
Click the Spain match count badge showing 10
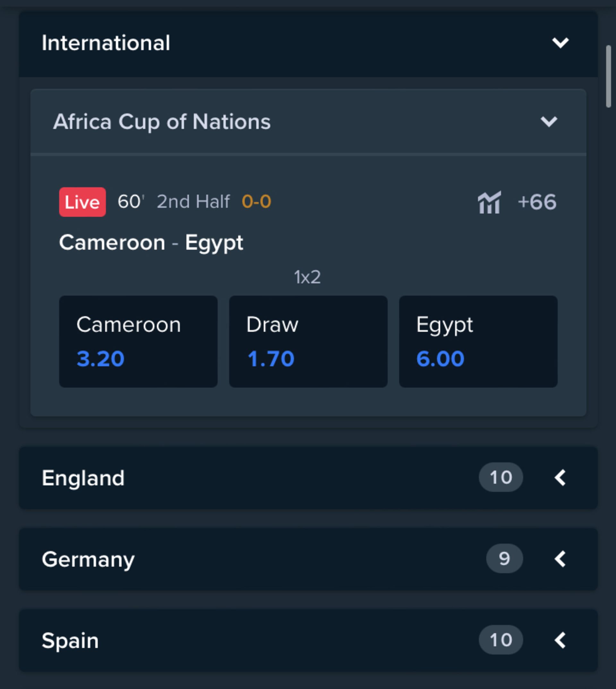pos(501,640)
